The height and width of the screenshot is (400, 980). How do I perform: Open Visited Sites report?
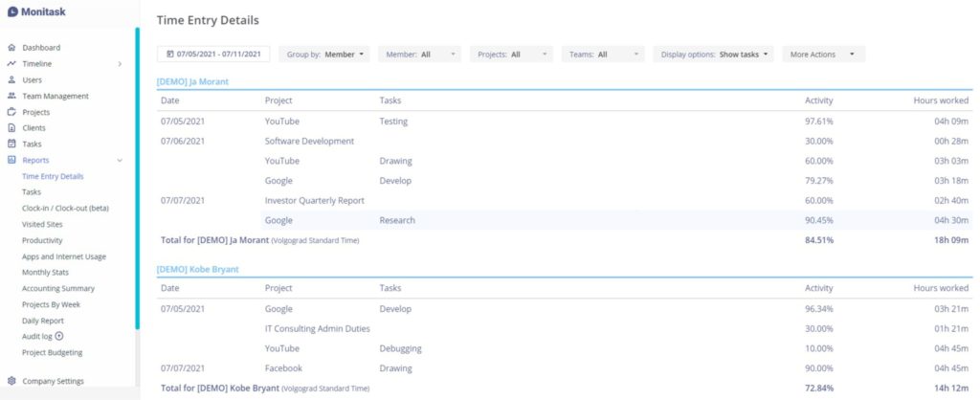[42, 224]
